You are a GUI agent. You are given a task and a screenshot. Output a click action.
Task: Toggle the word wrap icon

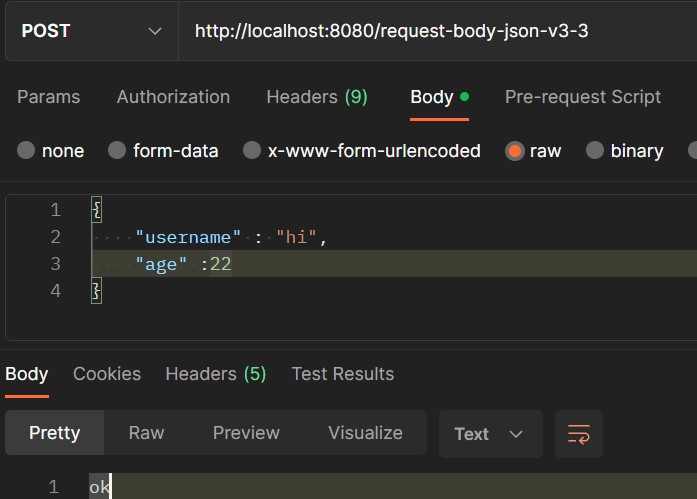[579, 434]
